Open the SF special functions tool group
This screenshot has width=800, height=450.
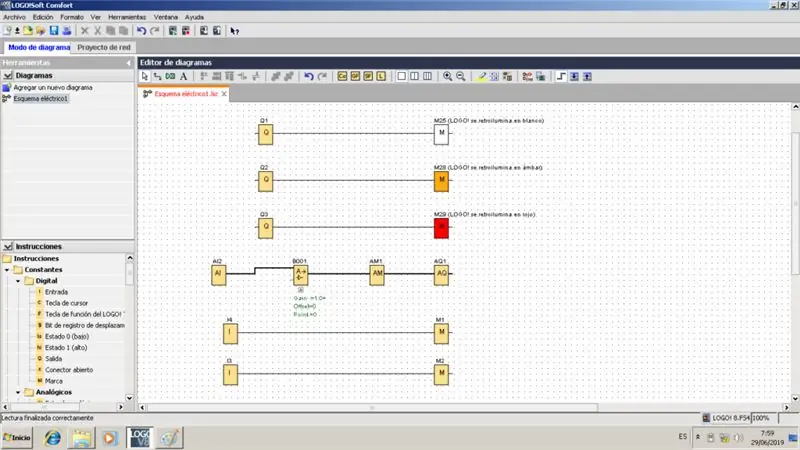point(368,77)
